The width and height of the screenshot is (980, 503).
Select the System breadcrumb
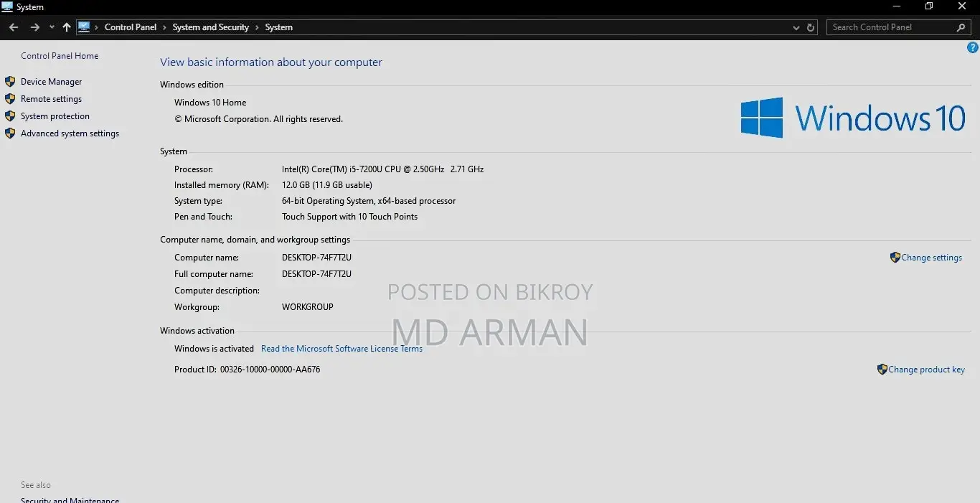tap(279, 27)
